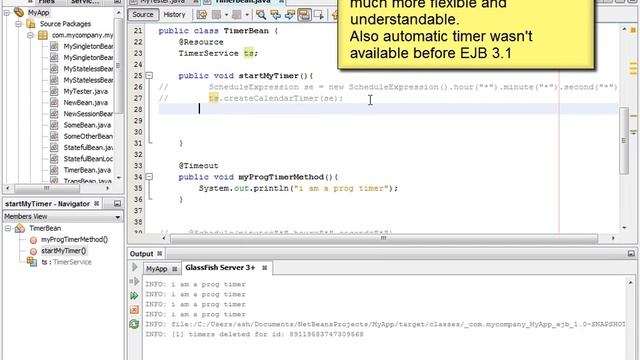The height and width of the screenshot is (360, 640).
Task: Click the green refresh server icon
Action: (x=134, y=324)
